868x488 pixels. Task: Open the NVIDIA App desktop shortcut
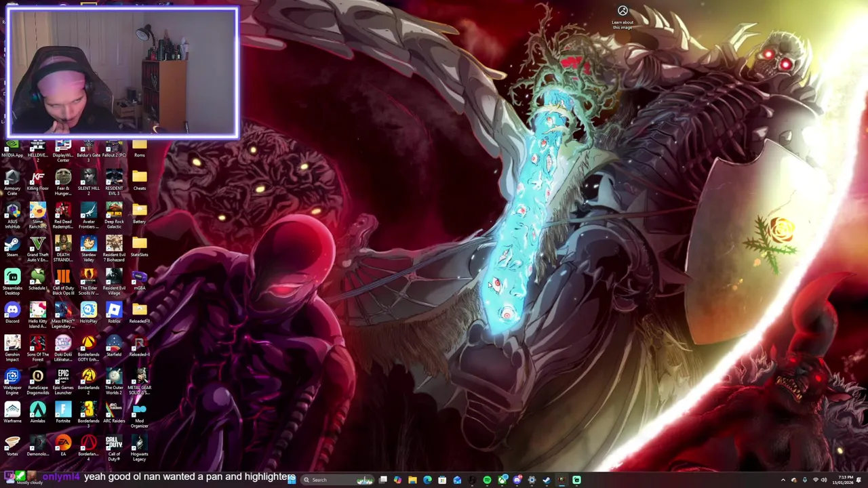click(12, 148)
